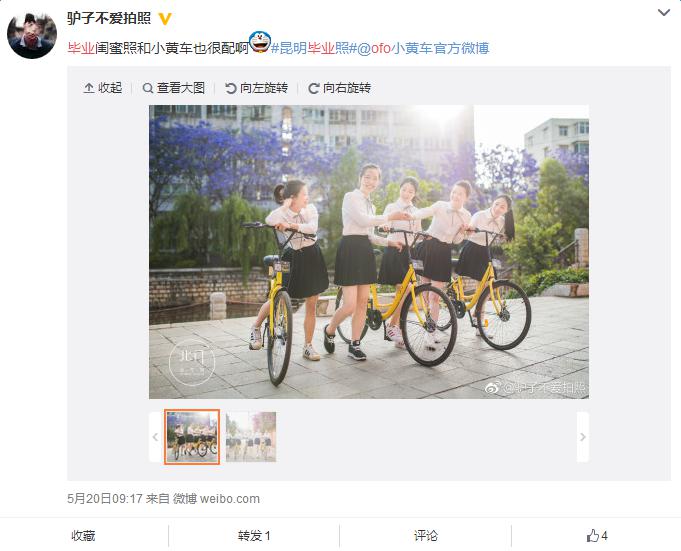
Task: Click 收藏 to favorite this post
Action: coord(83,536)
